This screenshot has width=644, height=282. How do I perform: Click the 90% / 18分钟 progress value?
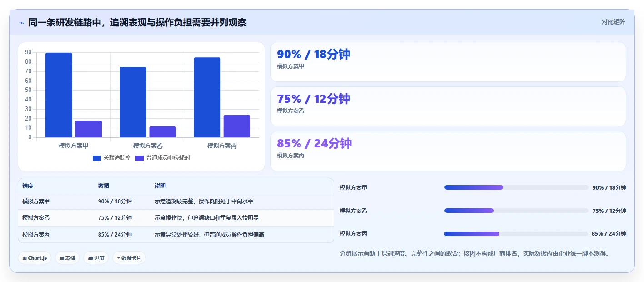[x=609, y=187]
